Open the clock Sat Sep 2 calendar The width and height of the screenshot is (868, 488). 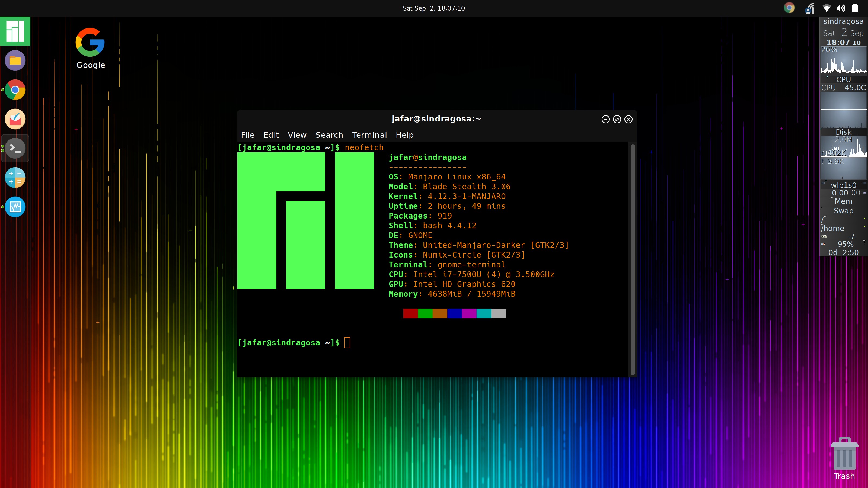(434, 8)
